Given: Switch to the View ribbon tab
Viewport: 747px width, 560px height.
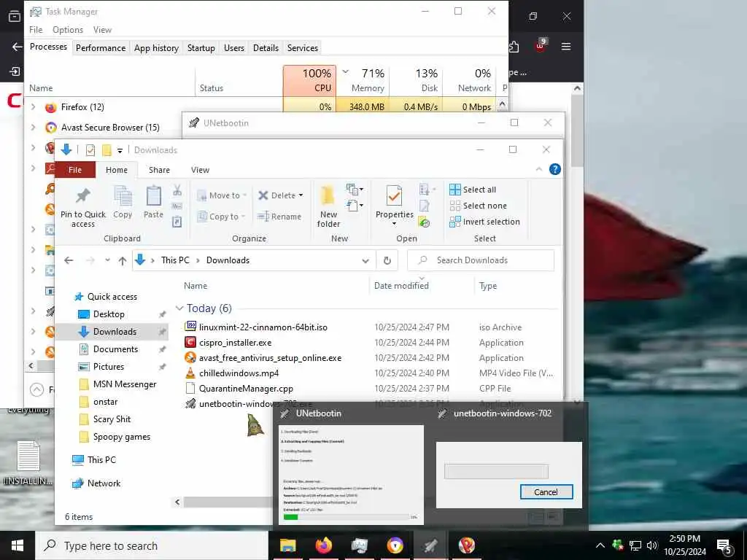Looking at the screenshot, I should pos(200,170).
